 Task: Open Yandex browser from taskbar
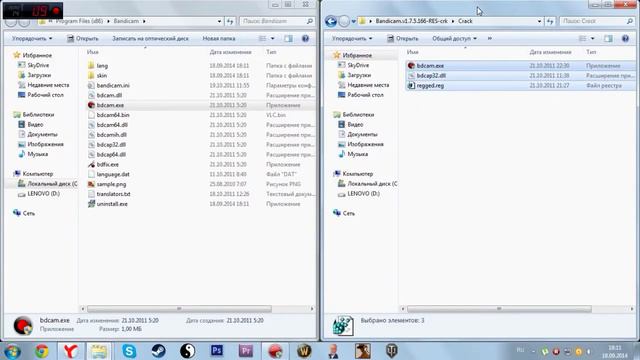[71, 351]
